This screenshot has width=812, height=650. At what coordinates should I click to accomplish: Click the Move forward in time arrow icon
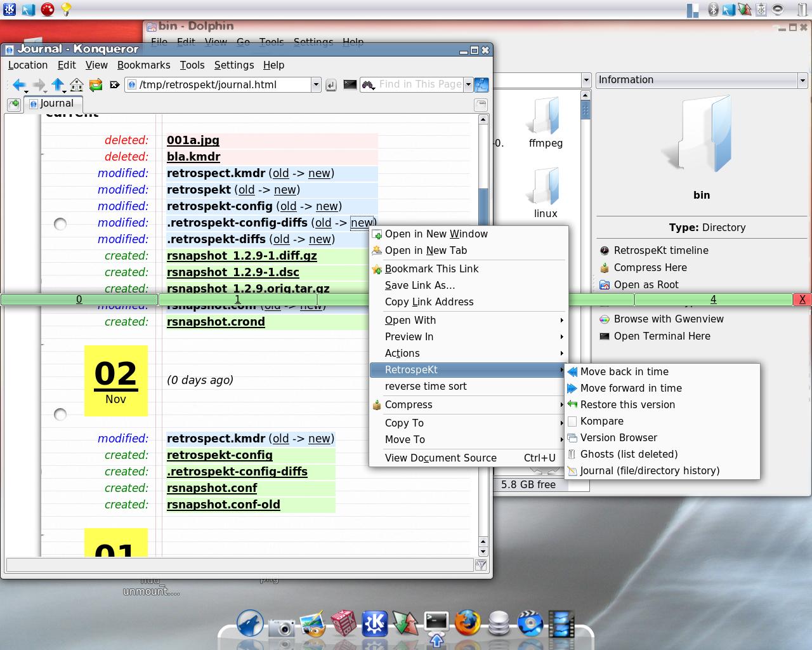point(572,388)
